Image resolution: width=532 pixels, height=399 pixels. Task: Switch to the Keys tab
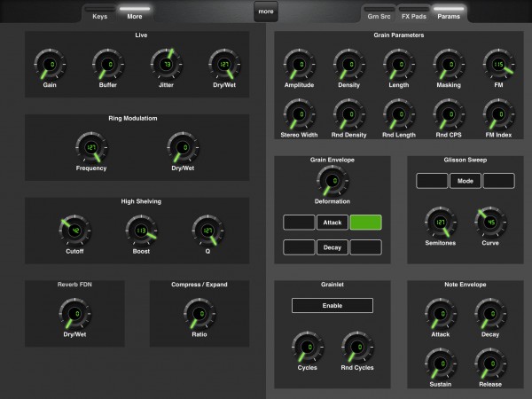pyautogui.click(x=99, y=13)
